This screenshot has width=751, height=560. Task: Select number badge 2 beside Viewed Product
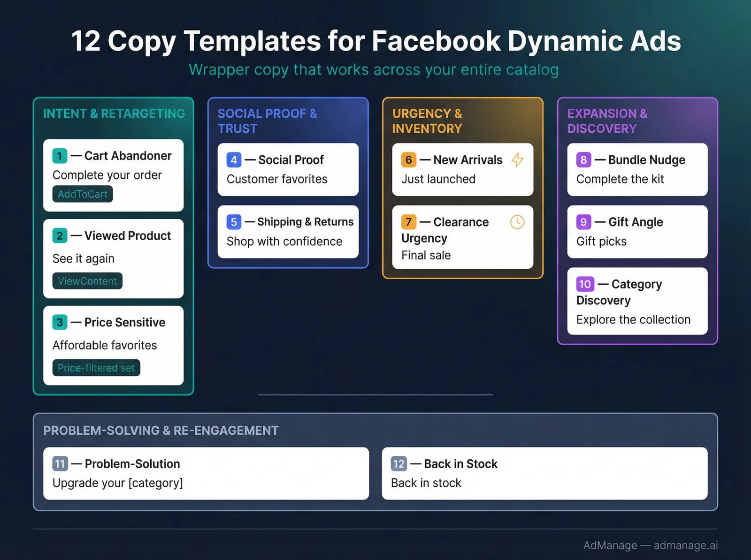[x=60, y=235]
